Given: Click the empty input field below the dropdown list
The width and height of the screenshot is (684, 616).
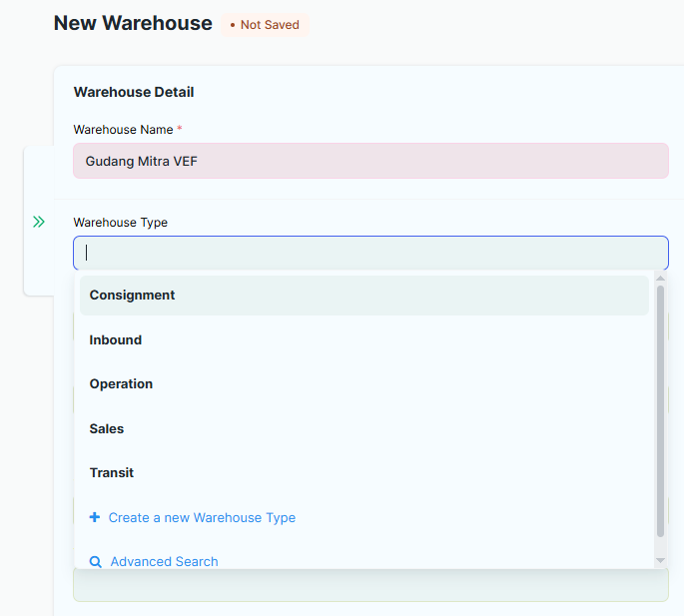Looking at the screenshot, I should (370, 585).
